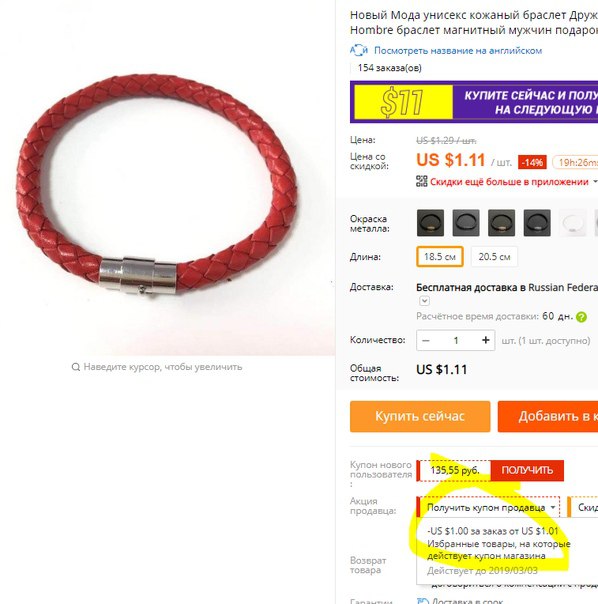Click the QR code icon for app discounts

(x=422, y=181)
